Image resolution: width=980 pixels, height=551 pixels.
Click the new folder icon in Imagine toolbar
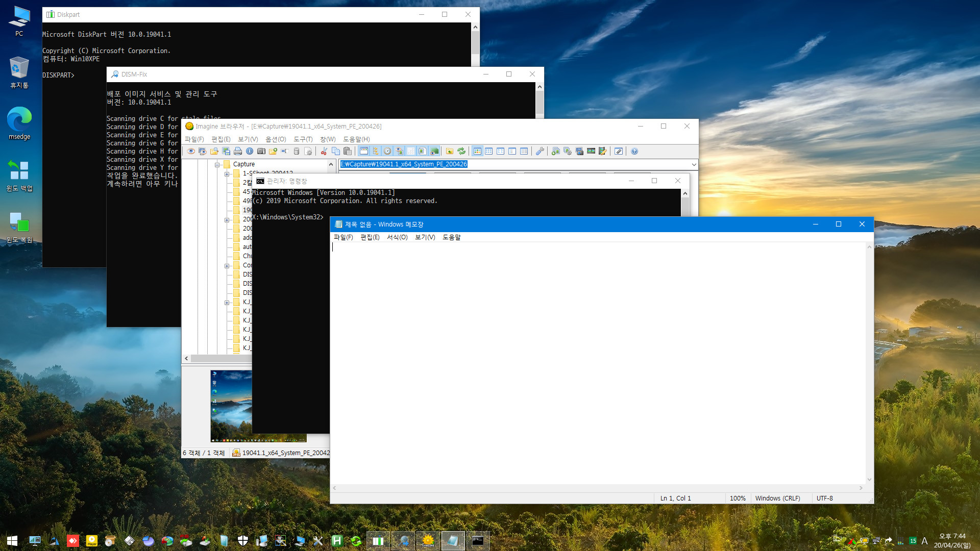pos(273,151)
